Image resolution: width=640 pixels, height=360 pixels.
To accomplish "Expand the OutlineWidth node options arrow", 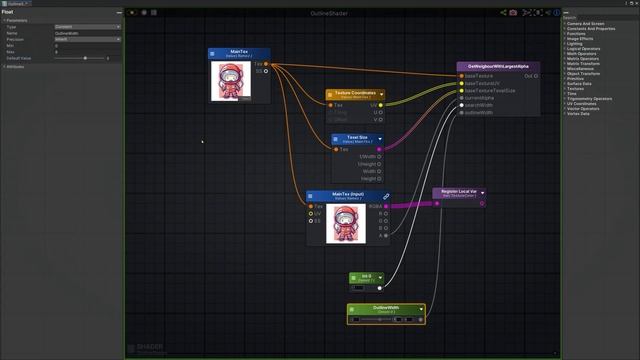I will point(421,309).
